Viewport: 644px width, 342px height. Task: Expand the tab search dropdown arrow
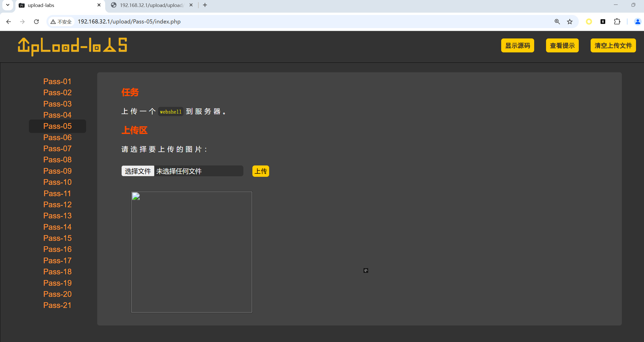click(x=8, y=5)
